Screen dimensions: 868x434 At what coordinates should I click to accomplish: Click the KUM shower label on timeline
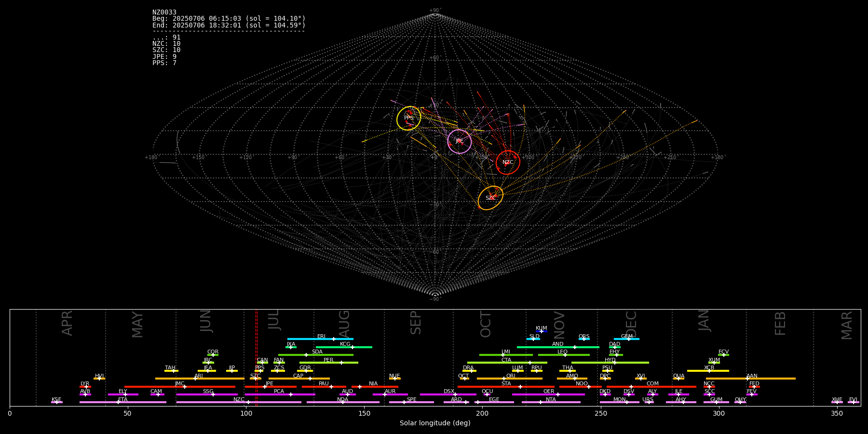click(542, 328)
